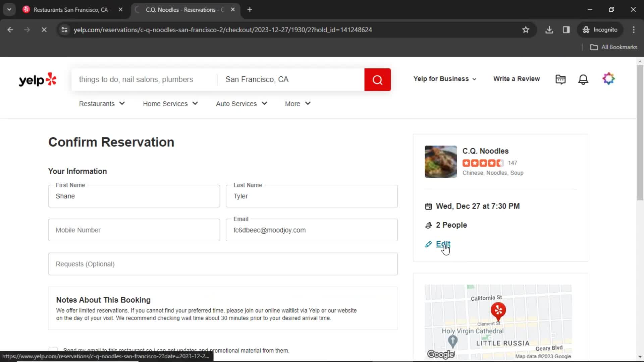The image size is (644, 362).
Task: Click the Google logo on the map
Action: (x=441, y=354)
